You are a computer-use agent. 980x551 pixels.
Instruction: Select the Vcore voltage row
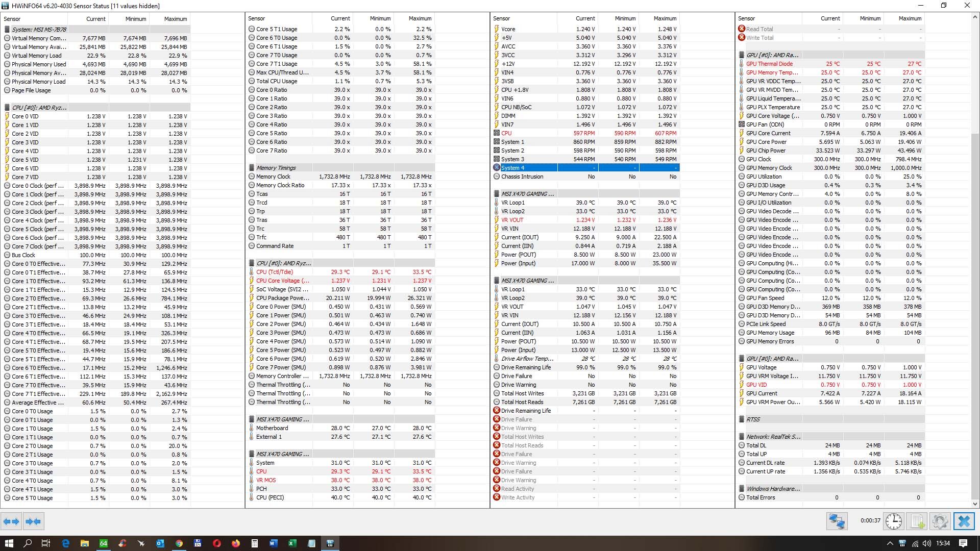(x=585, y=29)
